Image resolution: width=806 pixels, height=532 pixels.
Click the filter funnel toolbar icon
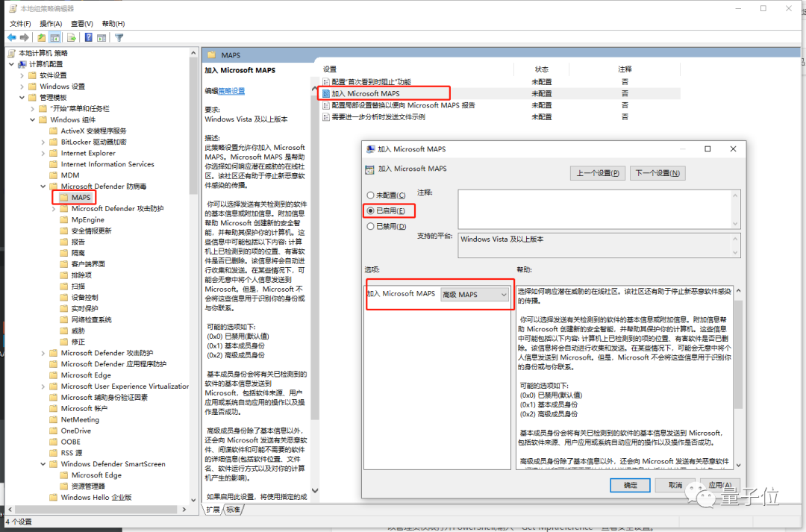[x=119, y=37]
